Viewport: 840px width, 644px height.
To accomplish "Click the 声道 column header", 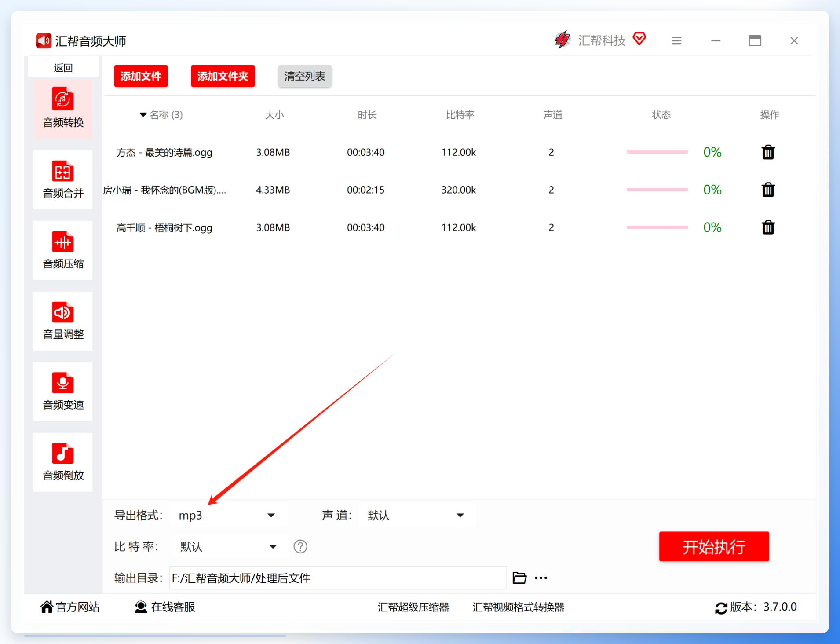I will (x=552, y=115).
